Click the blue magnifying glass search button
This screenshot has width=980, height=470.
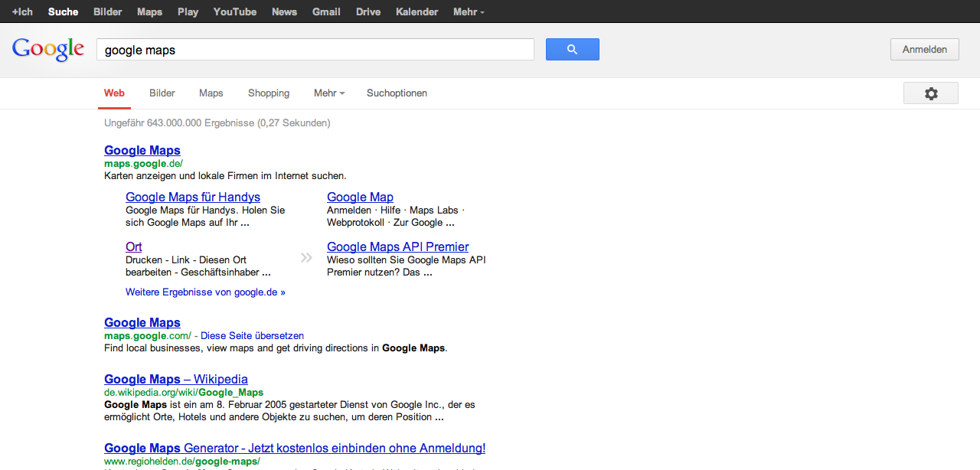pos(572,50)
